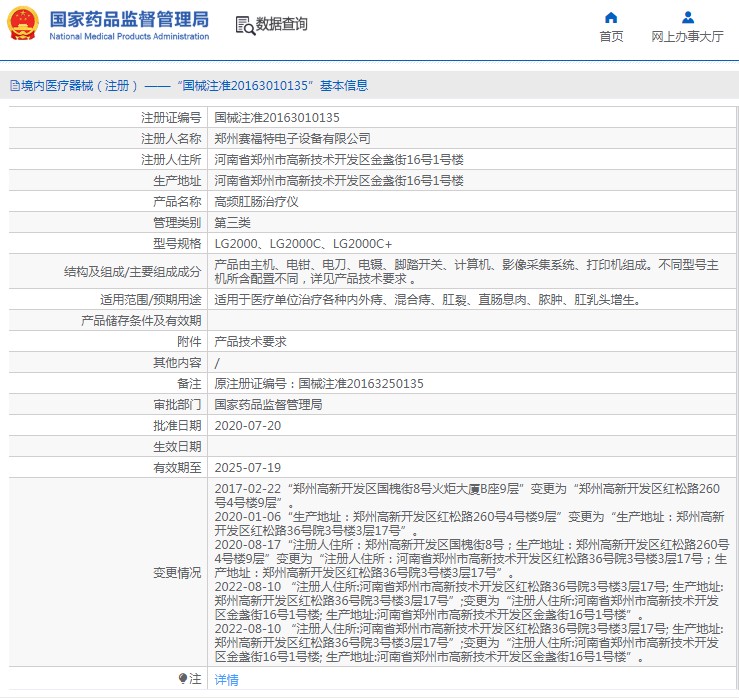Image resolution: width=739 pixels, height=698 pixels.
Task: Click the 其他内容 row label
Action: pos(177,362)
